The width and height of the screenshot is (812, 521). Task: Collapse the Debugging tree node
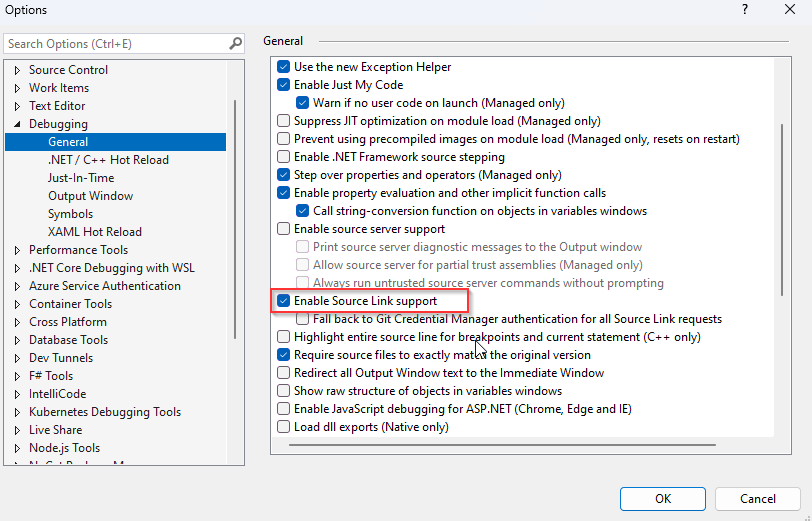[17, 124]
